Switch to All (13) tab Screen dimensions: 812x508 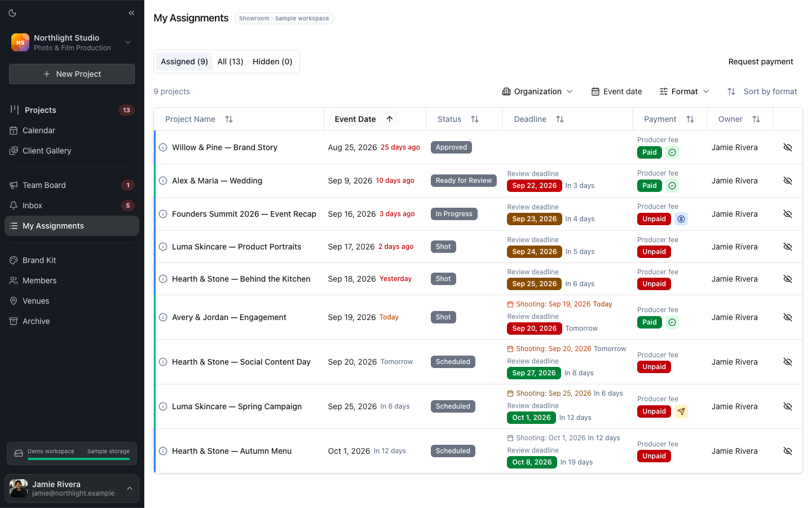pyautogui.click(x=230, y=62)
